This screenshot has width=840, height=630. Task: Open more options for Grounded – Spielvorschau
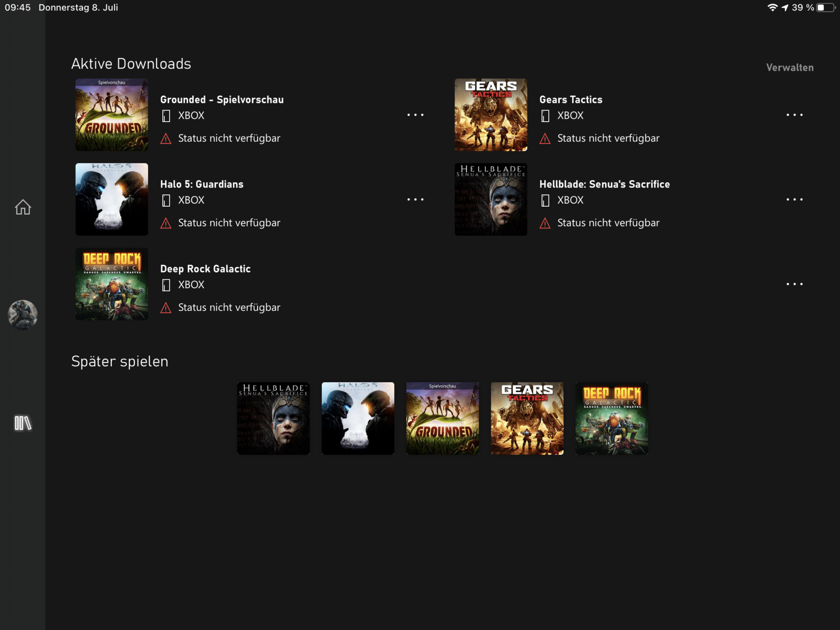[x=415, y=115]
